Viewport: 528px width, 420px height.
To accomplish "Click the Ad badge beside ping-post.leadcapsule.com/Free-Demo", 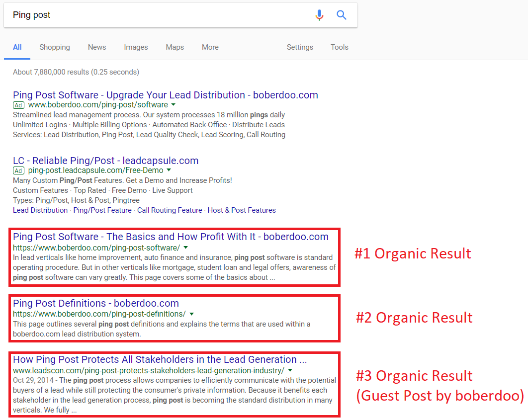I will point(18,170).
